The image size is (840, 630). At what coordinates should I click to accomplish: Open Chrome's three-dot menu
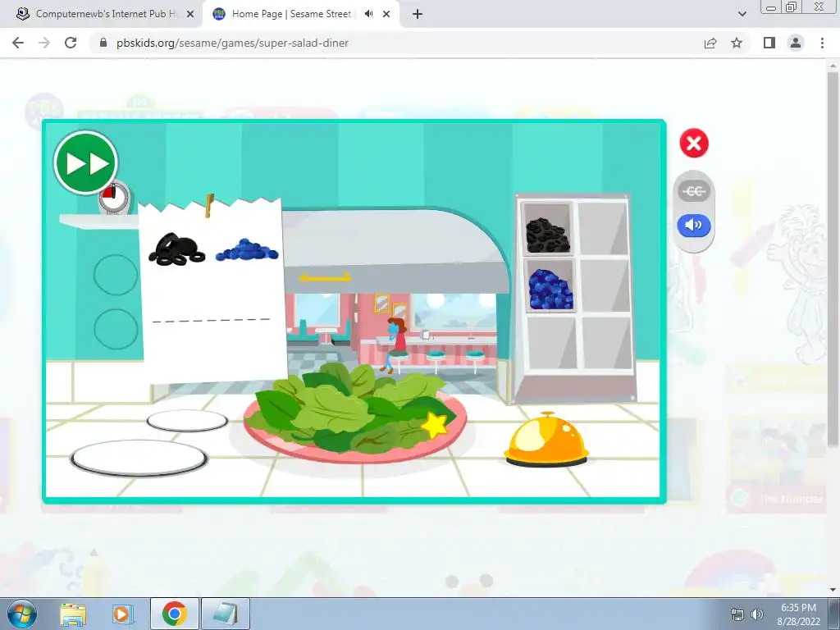pyautogui.click(x=822, y=43)
